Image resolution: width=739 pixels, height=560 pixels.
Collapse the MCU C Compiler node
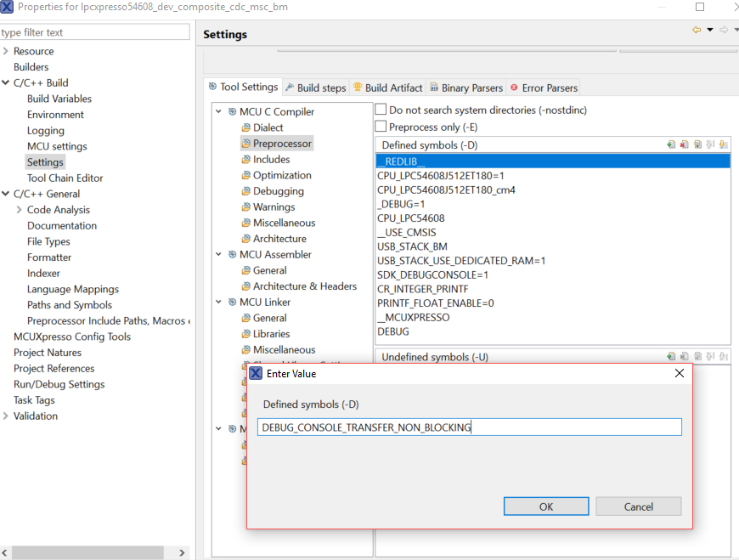(218, 111)
